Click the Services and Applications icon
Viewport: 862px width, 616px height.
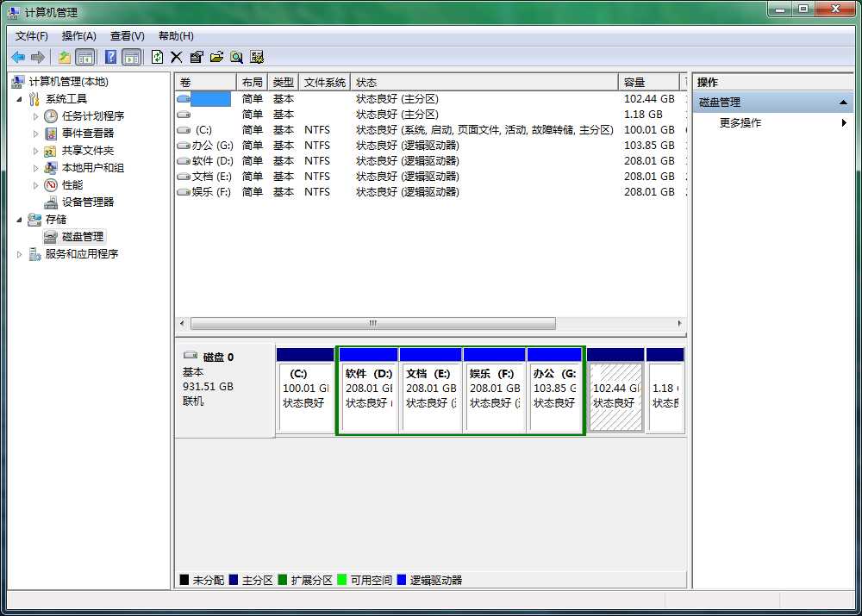[34, 254]
